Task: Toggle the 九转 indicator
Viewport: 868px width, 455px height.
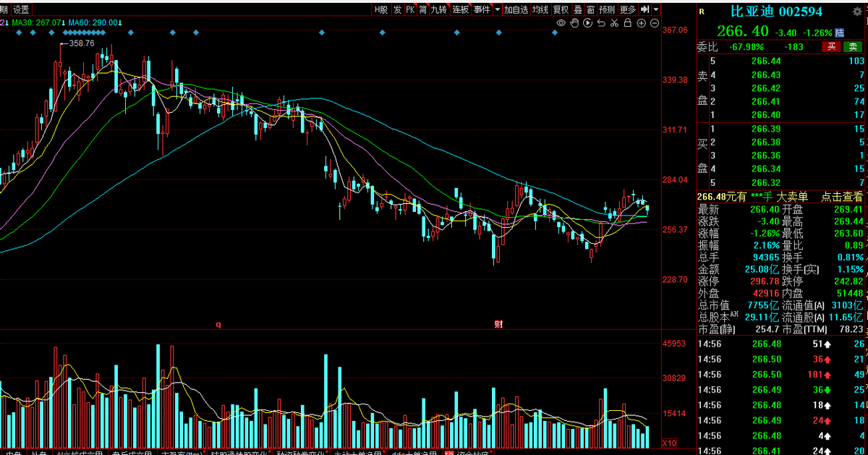Action: pos(438,9)
